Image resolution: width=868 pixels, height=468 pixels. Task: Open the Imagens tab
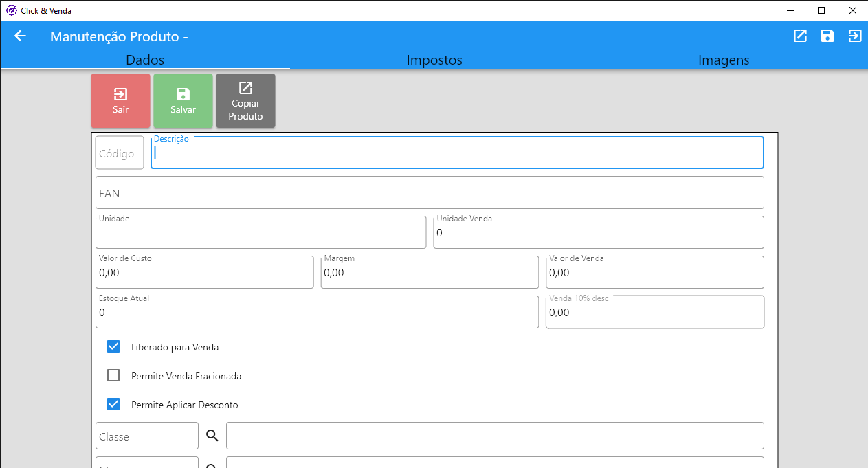click(724, 60)
